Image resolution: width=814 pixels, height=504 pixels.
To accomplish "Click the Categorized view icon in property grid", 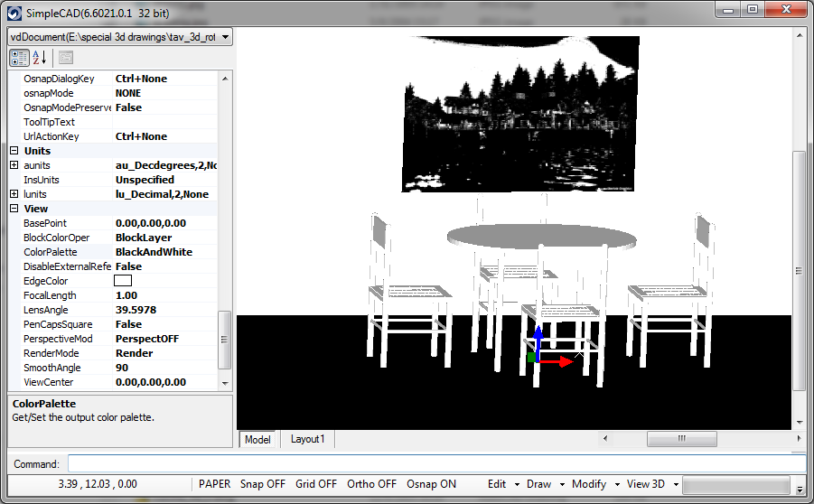I will pos(19,58).
